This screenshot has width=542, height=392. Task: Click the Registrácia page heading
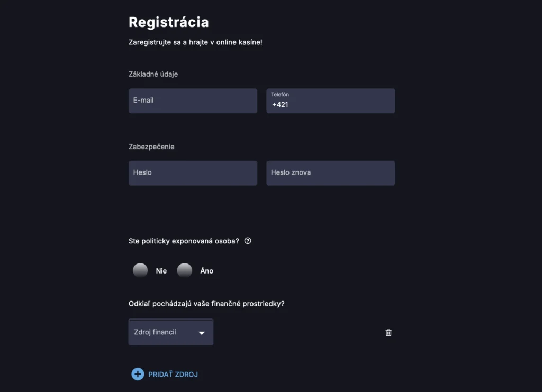168,22
